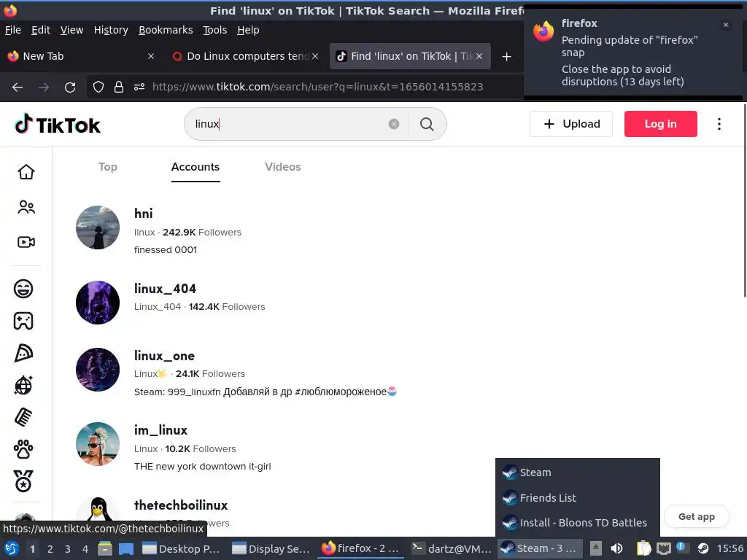
Task: Select Friends List from Steam popup
Action: click(x=578, y=497)
